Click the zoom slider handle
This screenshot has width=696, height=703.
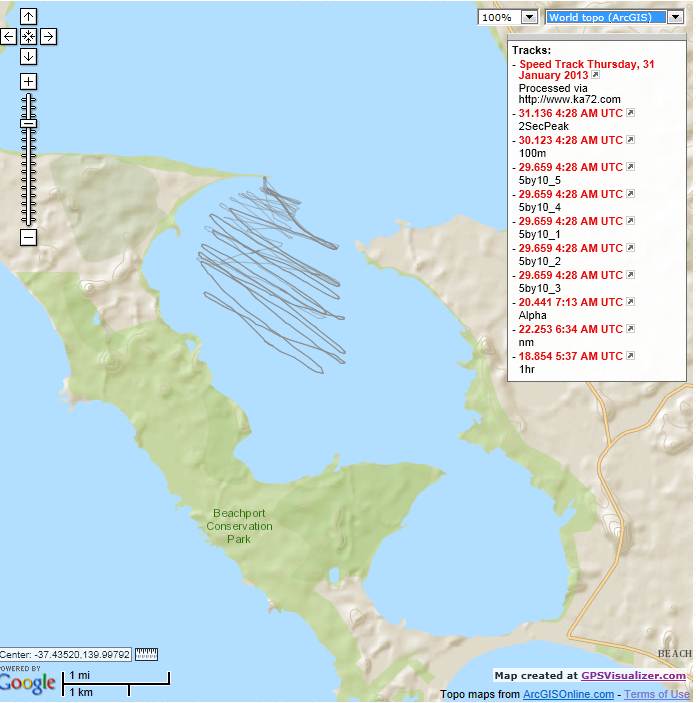(28, 124)
